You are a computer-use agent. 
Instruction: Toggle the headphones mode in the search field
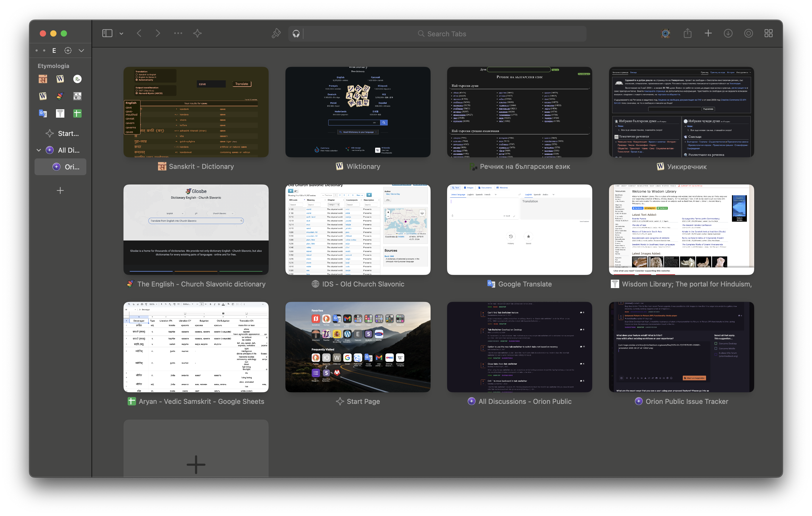coord(296,33)
